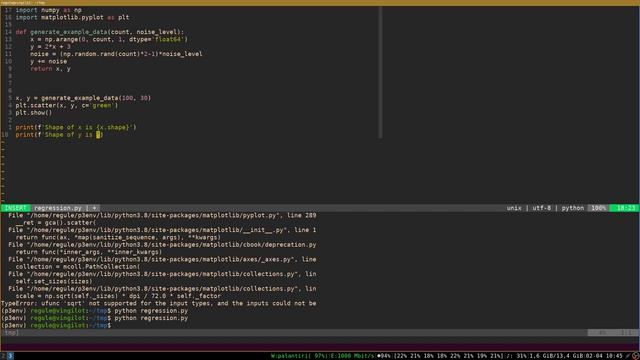Click the disk usage '/: 31%' status
The width and height of the screenshot is (640, 360).
pyautogui.click(x=516, y=356)
